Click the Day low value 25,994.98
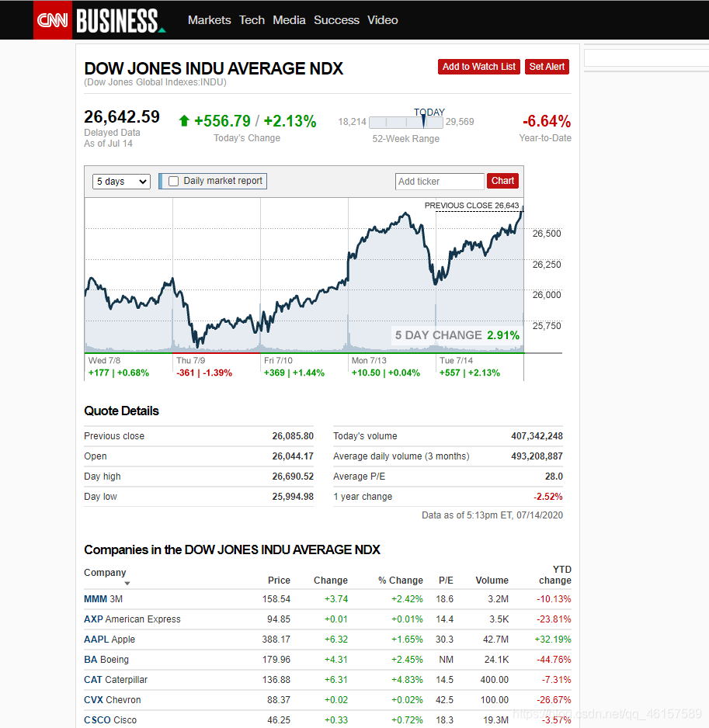The width and height of the screenshot is (709, 728). (x=293, y=496)
